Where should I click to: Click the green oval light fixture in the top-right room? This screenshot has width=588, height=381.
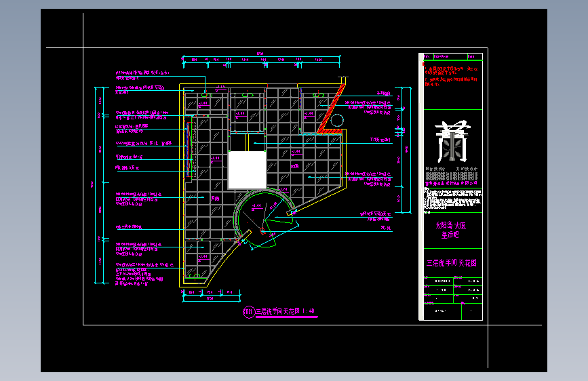318,95
